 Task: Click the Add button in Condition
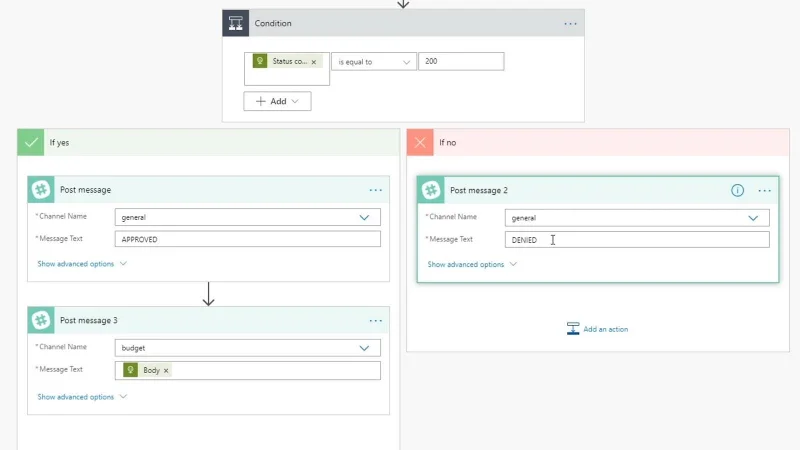point(277,101)
